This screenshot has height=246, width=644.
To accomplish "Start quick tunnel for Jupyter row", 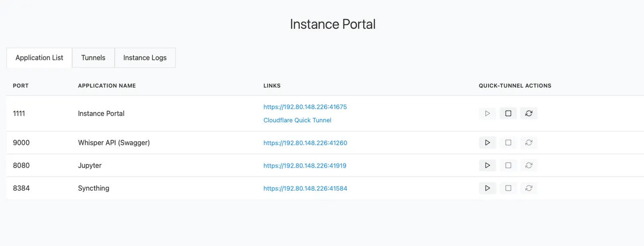I will 488,166.
